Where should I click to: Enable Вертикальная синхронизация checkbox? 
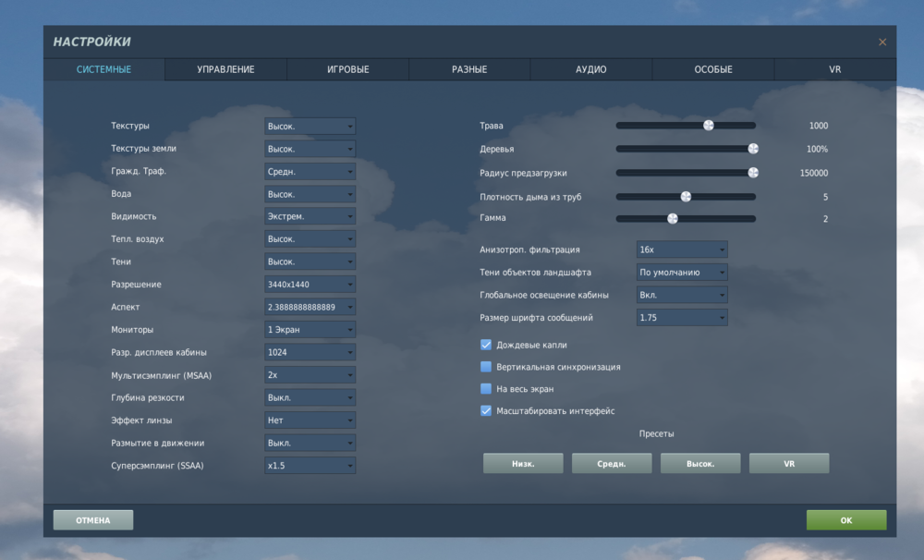(486, 367)
